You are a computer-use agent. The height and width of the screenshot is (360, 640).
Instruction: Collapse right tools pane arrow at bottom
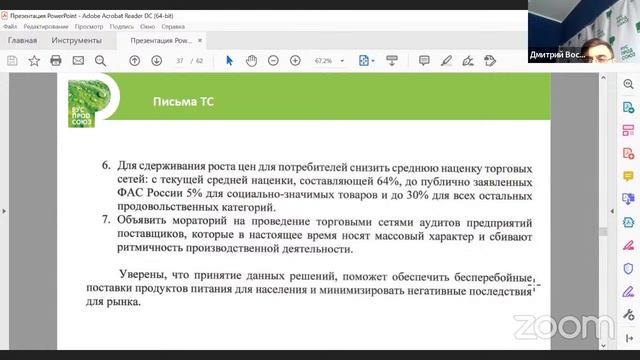click(629, 338)
